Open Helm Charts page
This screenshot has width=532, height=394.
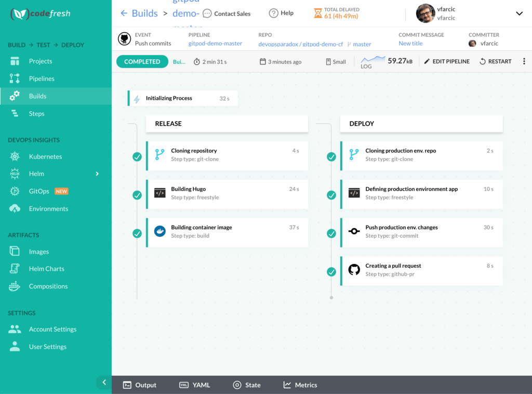point(46,269)
